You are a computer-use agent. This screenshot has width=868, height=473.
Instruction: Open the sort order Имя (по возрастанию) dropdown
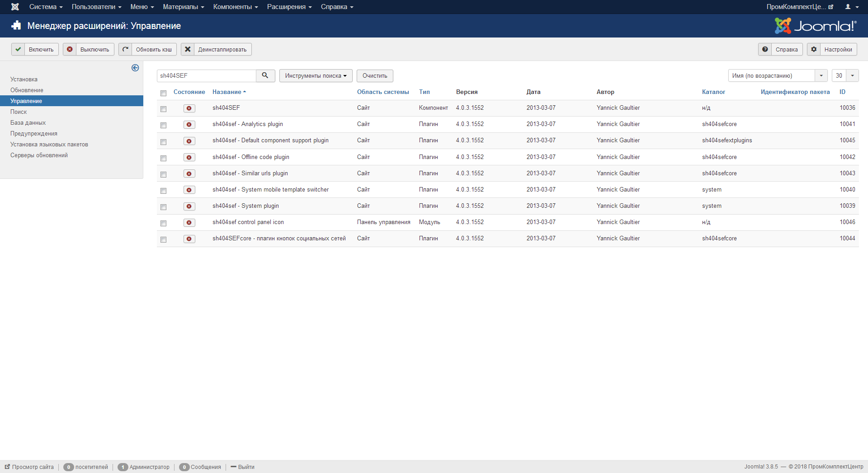[x=778, y=75]
